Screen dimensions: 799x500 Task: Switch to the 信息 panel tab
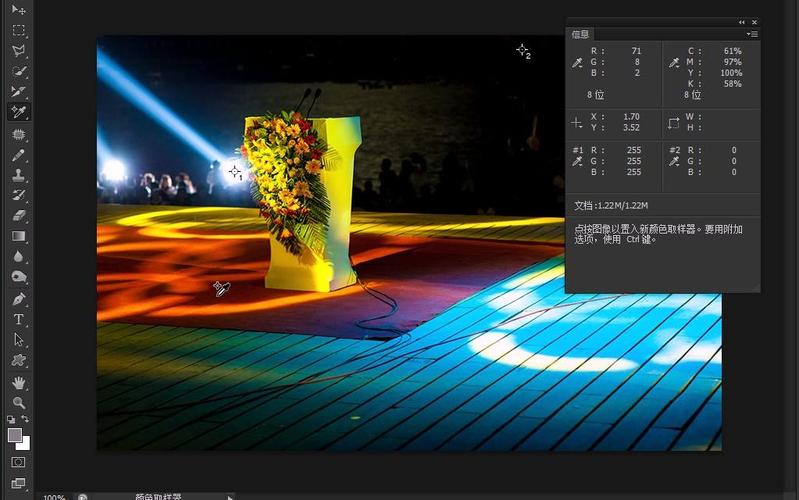(x=581, y=34)
